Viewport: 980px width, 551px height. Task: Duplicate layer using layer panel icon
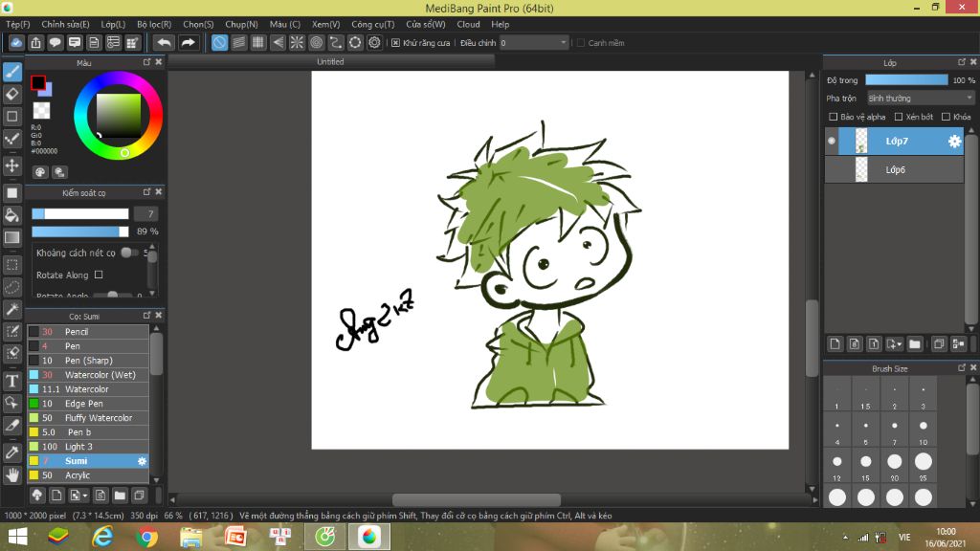tap(939, 343)
